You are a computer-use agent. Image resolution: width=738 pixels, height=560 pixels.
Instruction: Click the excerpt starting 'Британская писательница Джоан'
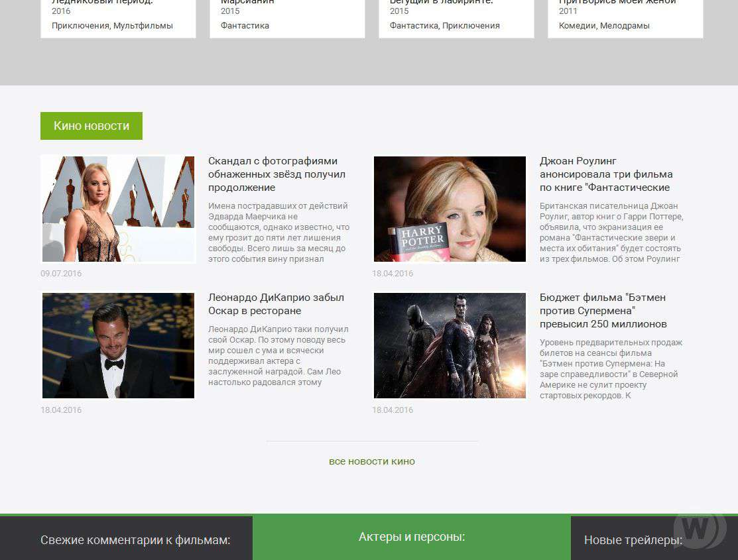611,232
